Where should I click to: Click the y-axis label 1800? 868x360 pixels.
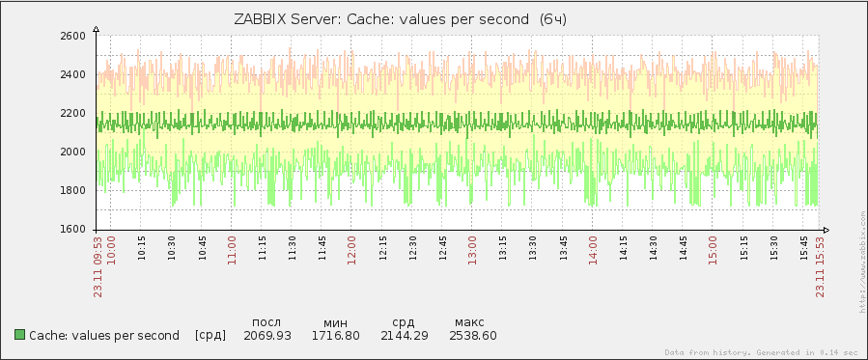click(x=74, y=191)
